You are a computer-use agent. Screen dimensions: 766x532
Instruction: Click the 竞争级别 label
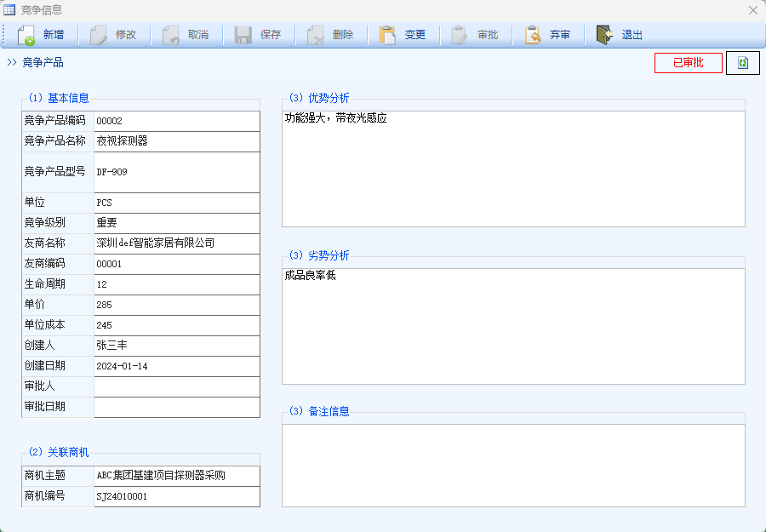tap(44, 222)
